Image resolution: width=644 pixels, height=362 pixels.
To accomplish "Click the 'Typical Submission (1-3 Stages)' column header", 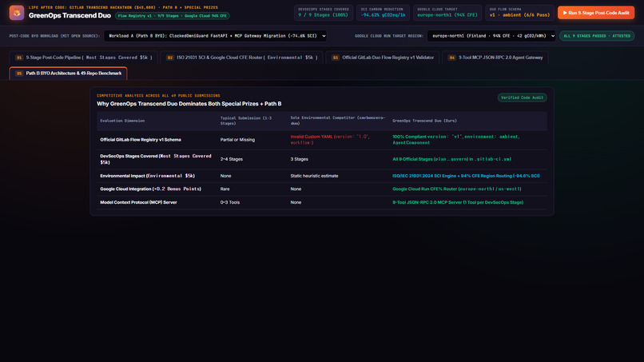I will (245, 121).
